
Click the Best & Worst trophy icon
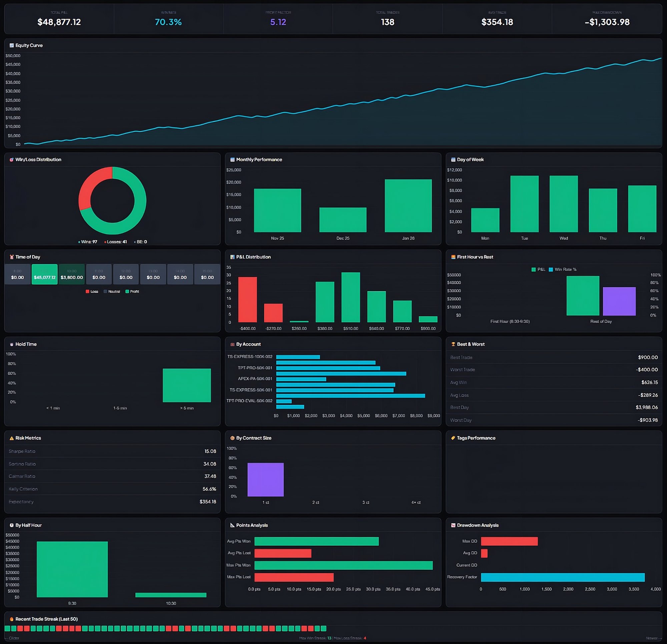coord(454,344)
